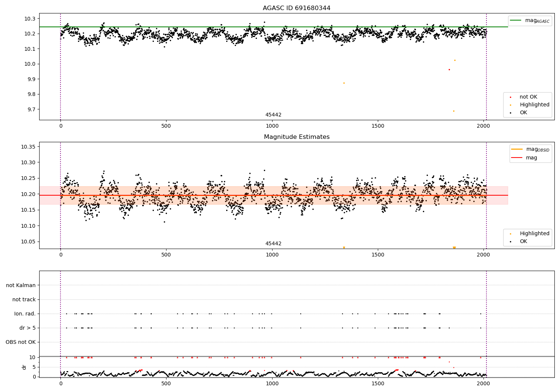Select the mag AGASC legend entry
560x392 pixels.
pos(530,21)
